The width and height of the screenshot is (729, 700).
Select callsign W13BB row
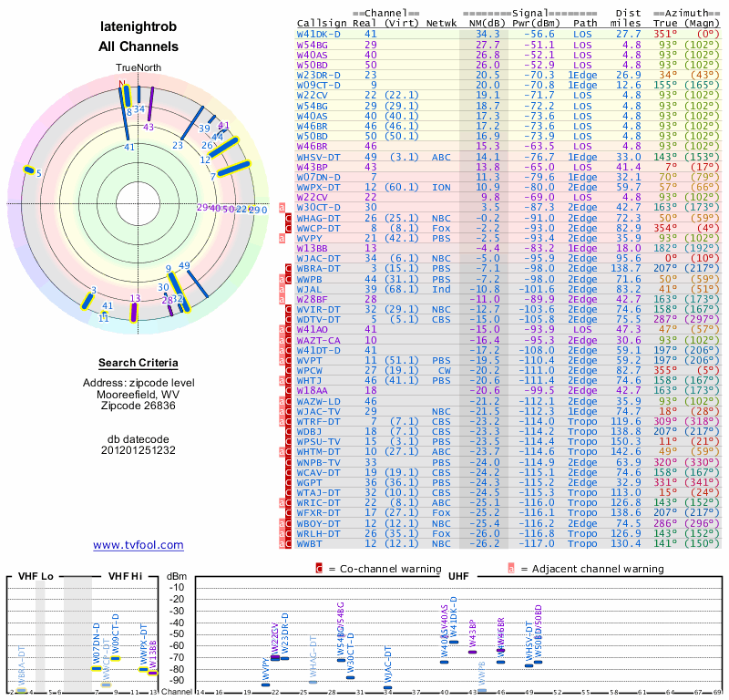508,248
